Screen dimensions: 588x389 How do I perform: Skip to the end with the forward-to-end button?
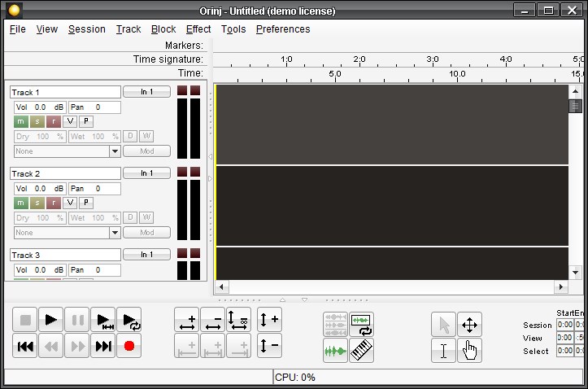(x=103, y=347)
